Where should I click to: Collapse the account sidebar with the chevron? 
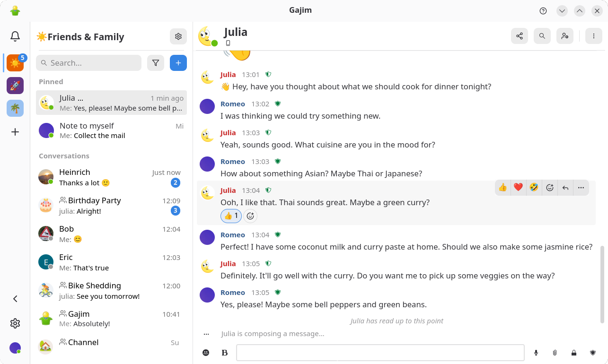[x=15, y=299]
